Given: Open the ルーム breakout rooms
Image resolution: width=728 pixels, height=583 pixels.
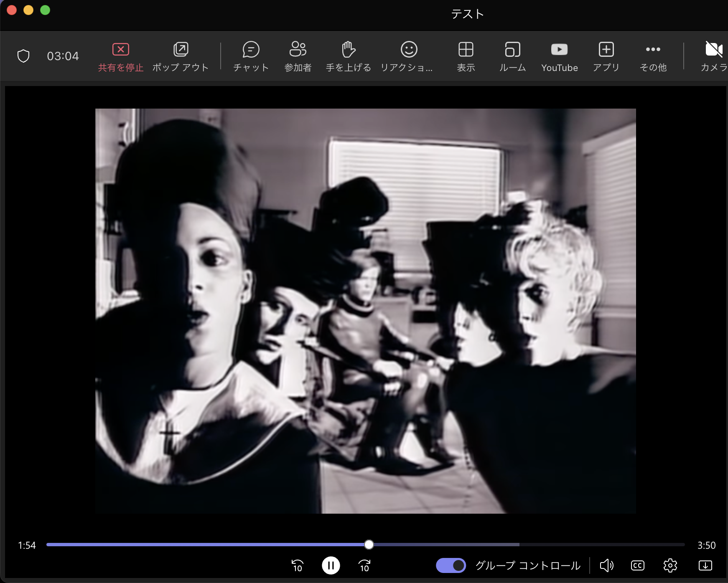Looking at the screenshot, I should point(512,57).
